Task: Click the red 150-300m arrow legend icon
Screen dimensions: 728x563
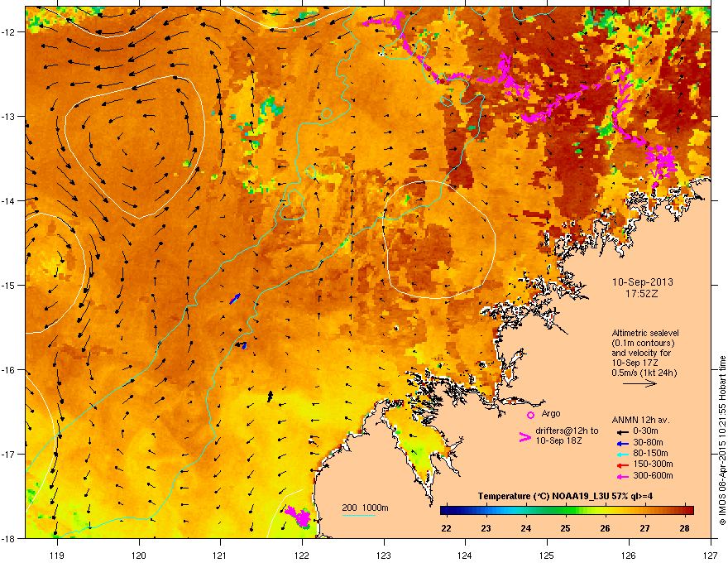Action: click(x=623, y=465)
